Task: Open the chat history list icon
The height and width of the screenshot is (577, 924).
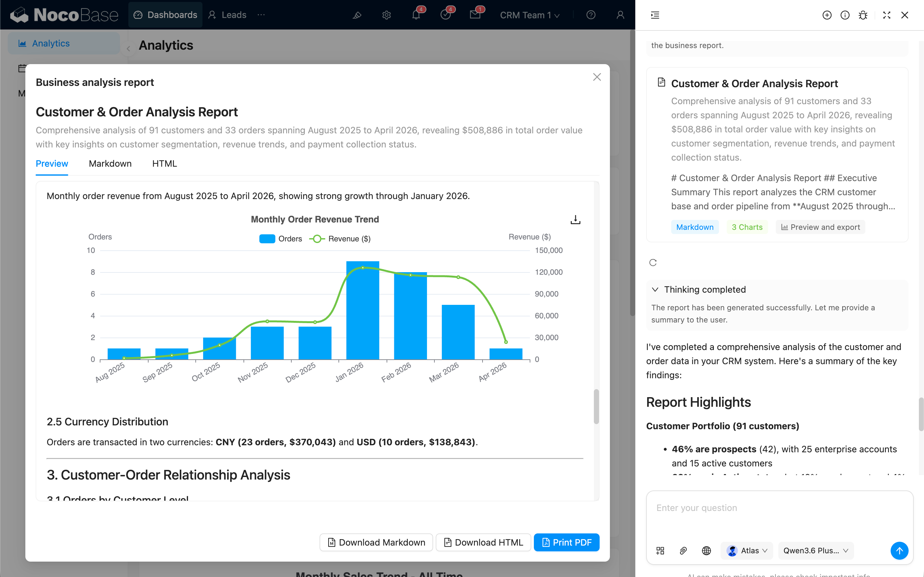Action: [x=655, y=15]
